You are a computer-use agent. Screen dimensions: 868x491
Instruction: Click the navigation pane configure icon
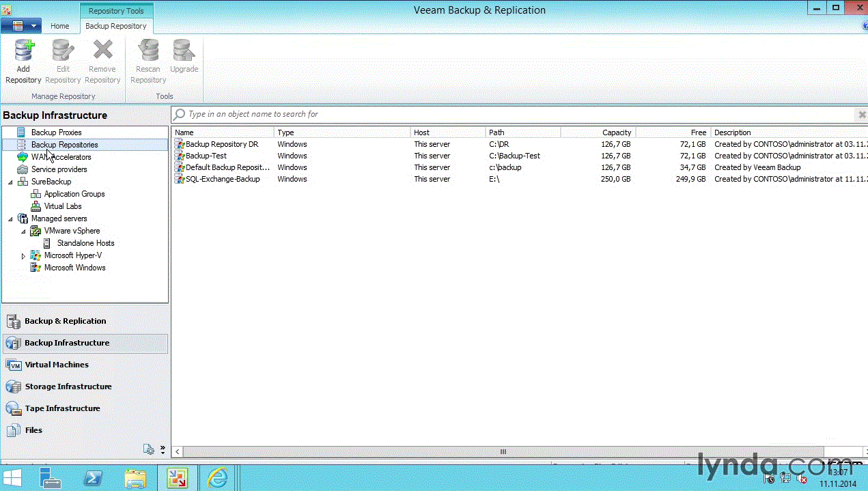click(149, 449)
